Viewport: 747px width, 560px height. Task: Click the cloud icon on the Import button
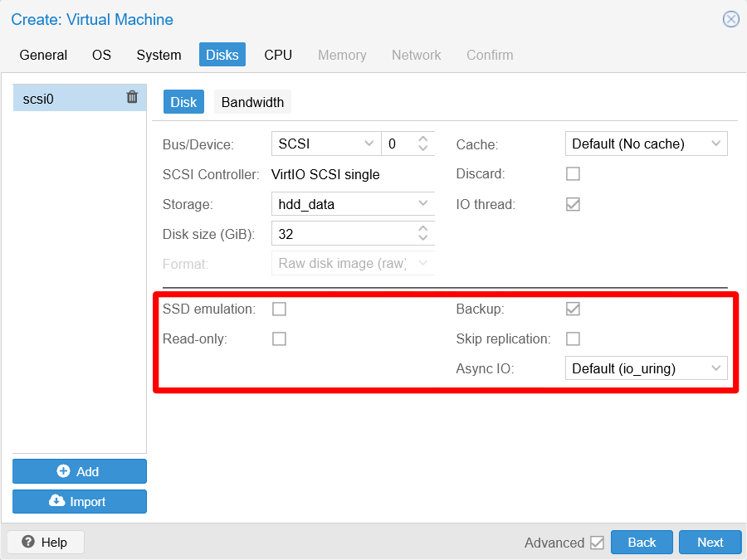(59, 501)
